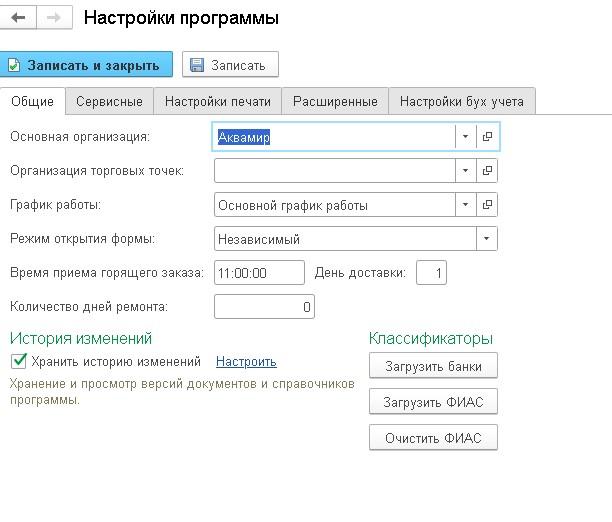Uncheck Хранить историю изменений checkbox
Image resolution: width=612 pixels, height=522 pixels.
[19, 361]
